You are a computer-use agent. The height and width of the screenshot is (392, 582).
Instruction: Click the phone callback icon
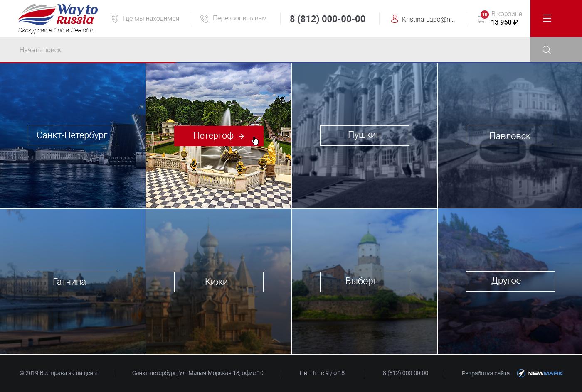(x=204, y=19)
